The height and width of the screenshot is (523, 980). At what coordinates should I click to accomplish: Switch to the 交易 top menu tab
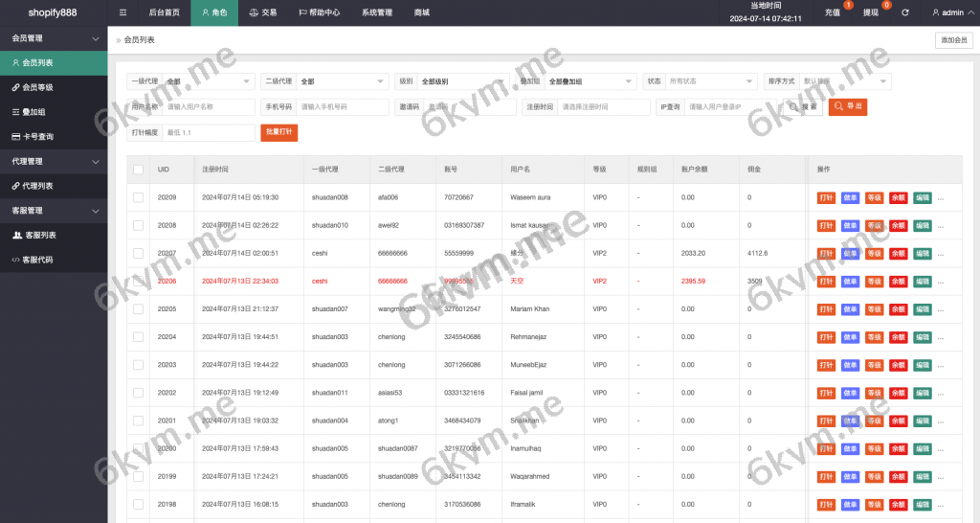262,12
